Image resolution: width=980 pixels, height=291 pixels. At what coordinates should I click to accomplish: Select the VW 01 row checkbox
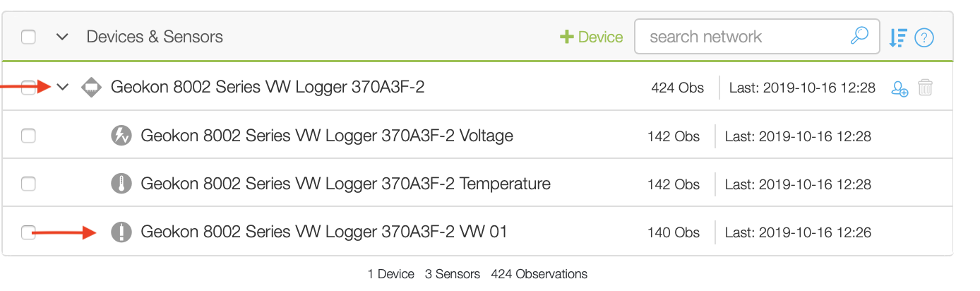28,232
